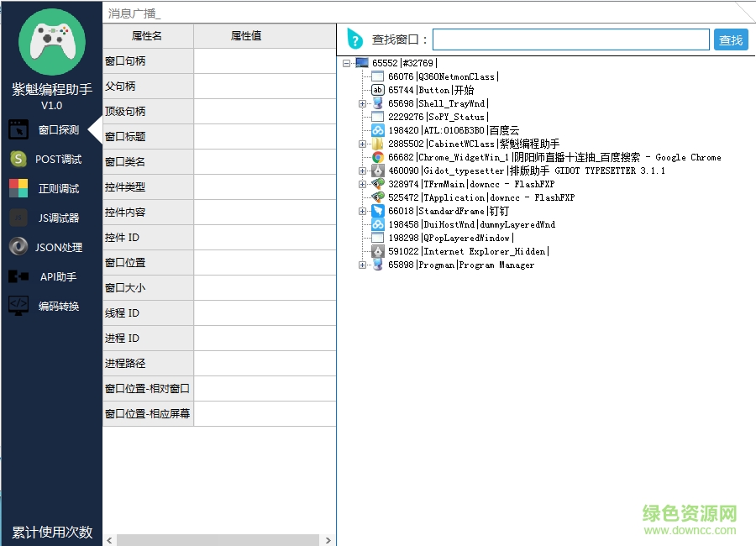The width and height of the screenshot is (756, 546).
Task: Expand the StandardFrame 钉钉 node
Action: click(x=362, y=212)
